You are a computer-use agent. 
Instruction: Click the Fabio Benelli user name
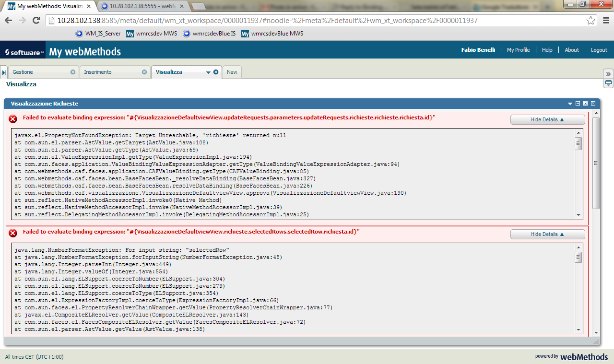pos(478,50)
